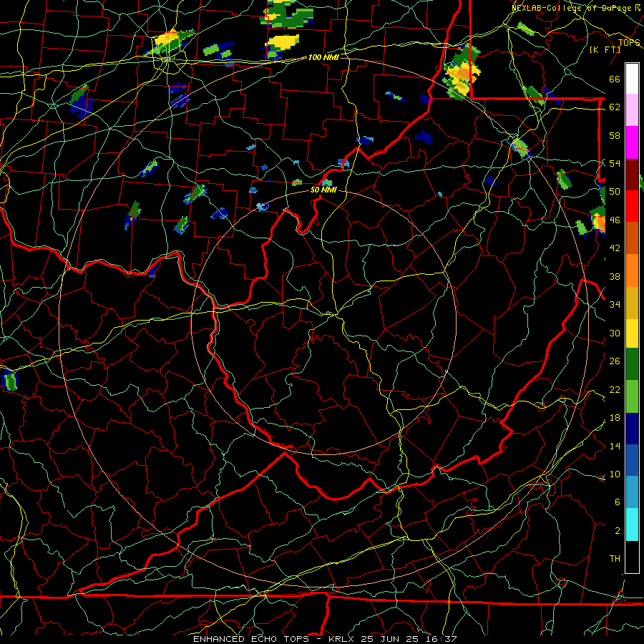Click the '50 NMI' range ring label
The image size is (644, 644).
point(323,190)
